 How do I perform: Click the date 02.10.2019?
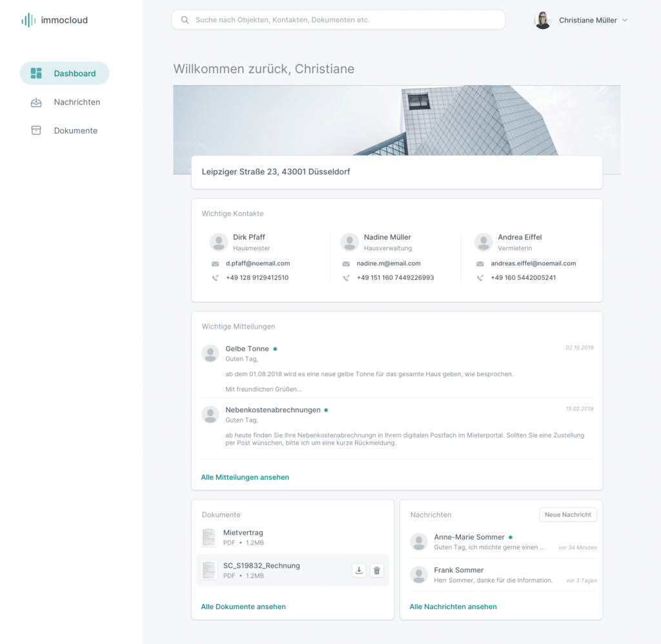click(x=579, y=348)
